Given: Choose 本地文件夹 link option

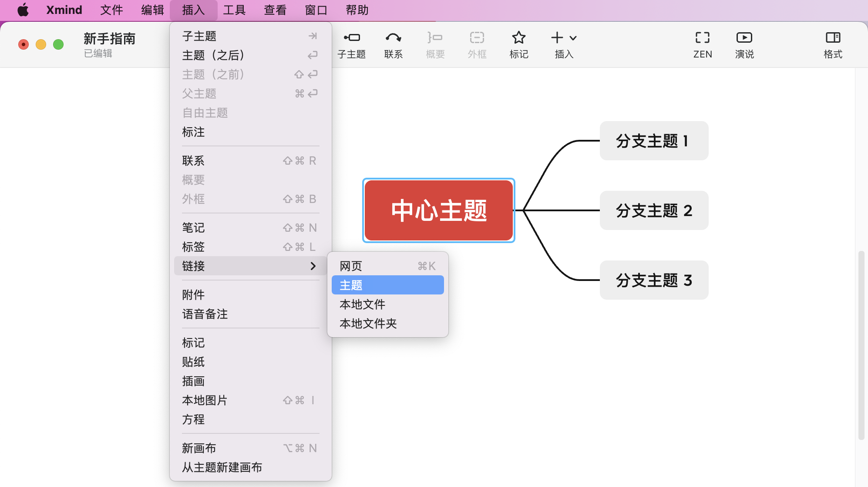Looking at the screenshot, I should click(387, 324).
